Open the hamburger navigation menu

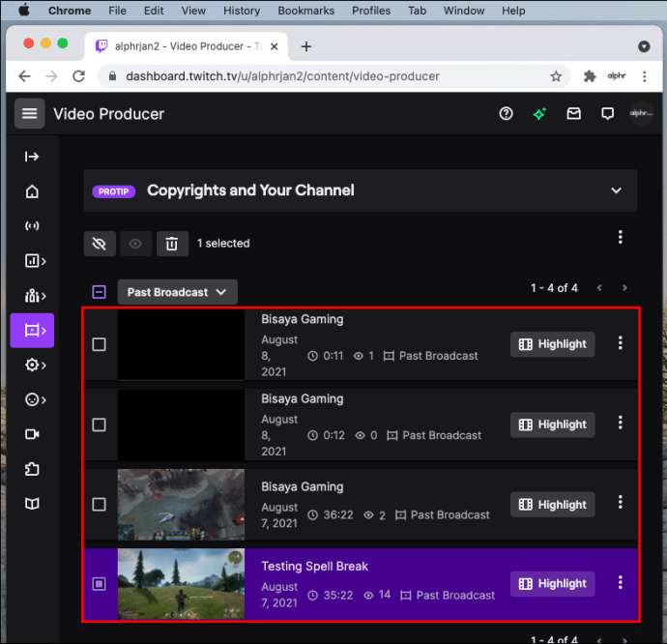click(30, 114)
